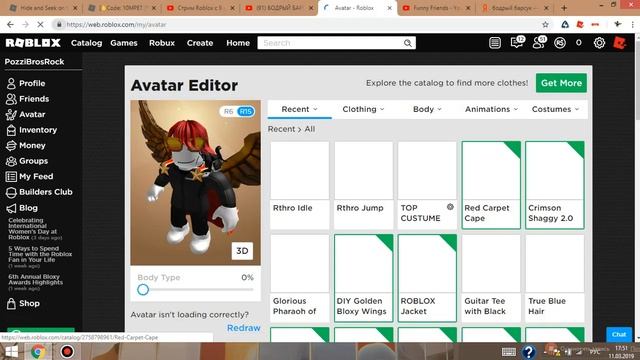This screenshot has width=640, height=360.
Task: Open the Home menu item
Action: click(x=238, y=43)
